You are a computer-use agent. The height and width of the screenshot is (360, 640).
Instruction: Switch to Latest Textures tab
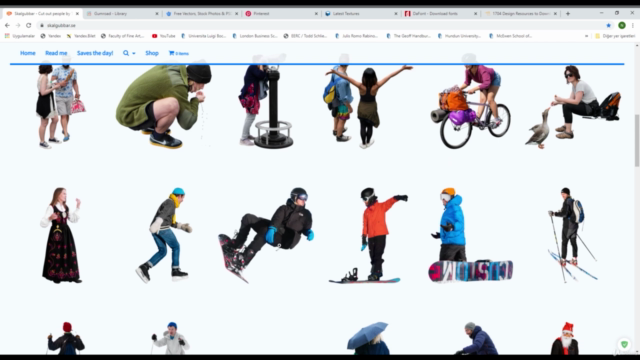[x=360, y=13]
